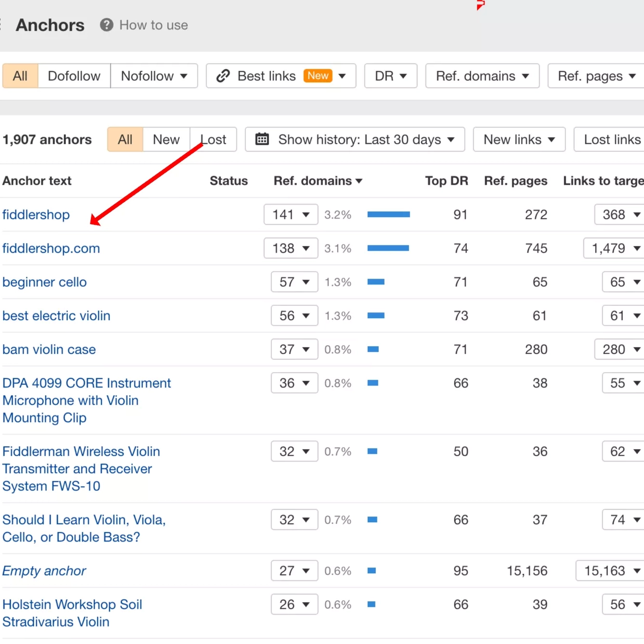Screen dimensions: 644x644
Task: Expand the 74 links to target dropdown
Action: click(624, 520)
